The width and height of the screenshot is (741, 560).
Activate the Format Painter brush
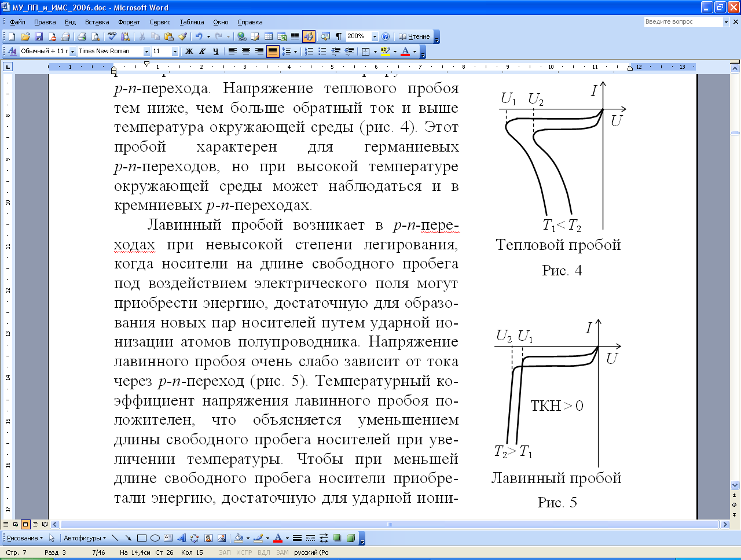[183, 36]
